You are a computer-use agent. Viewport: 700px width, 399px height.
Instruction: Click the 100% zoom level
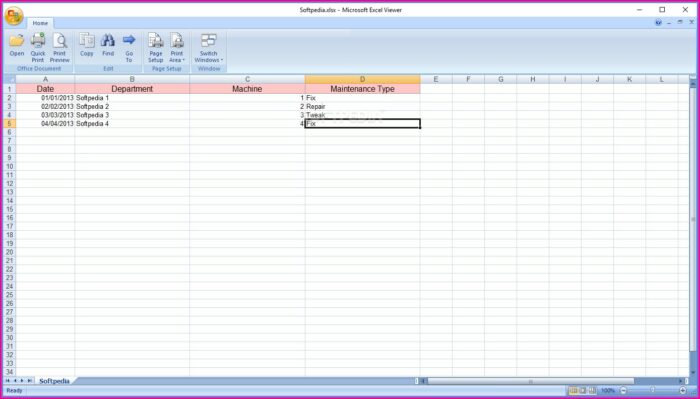click(x=608, y=391)
